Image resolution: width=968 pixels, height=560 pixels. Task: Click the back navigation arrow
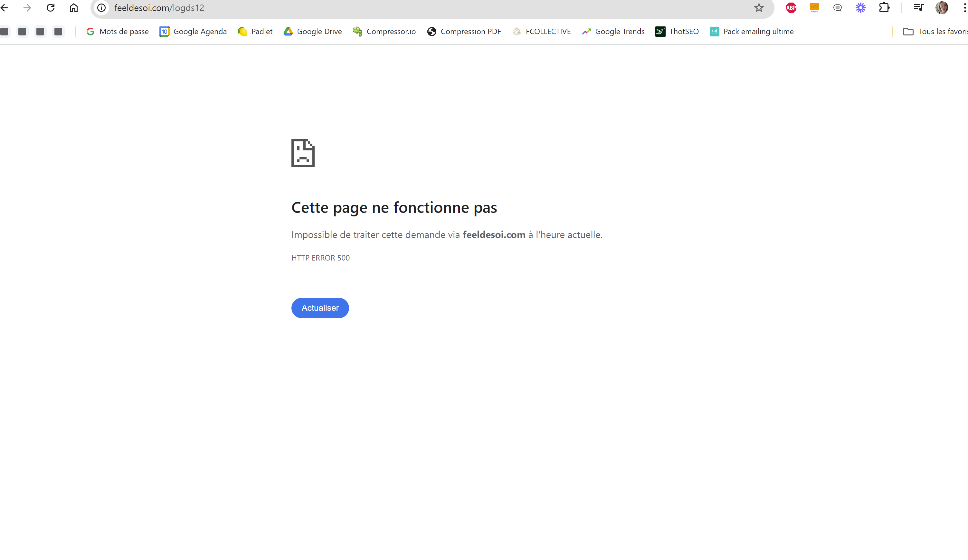point(5,8)
